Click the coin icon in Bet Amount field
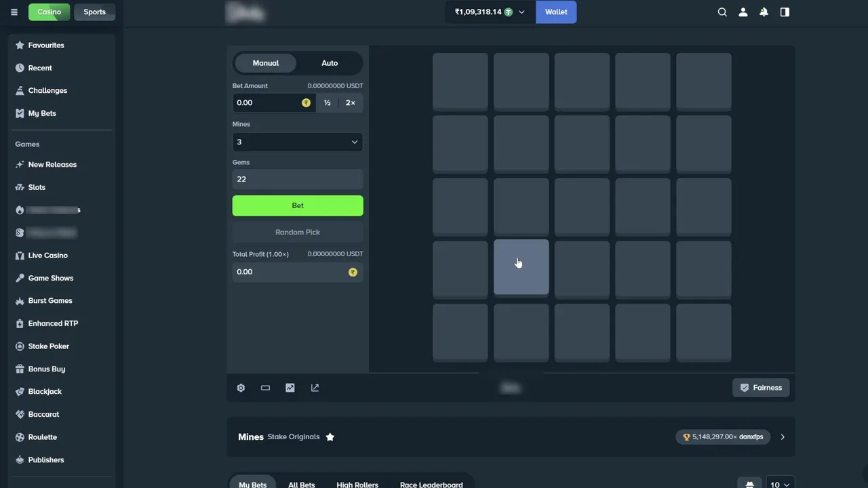This screenshot has height=488, width=868. click(x=307, y=103)
